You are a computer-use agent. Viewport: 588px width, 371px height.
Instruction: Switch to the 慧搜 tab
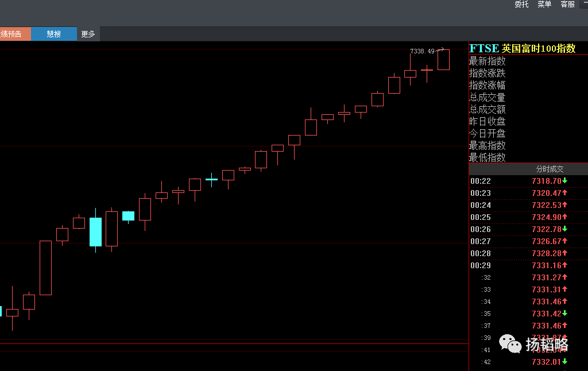pos(53,34)
